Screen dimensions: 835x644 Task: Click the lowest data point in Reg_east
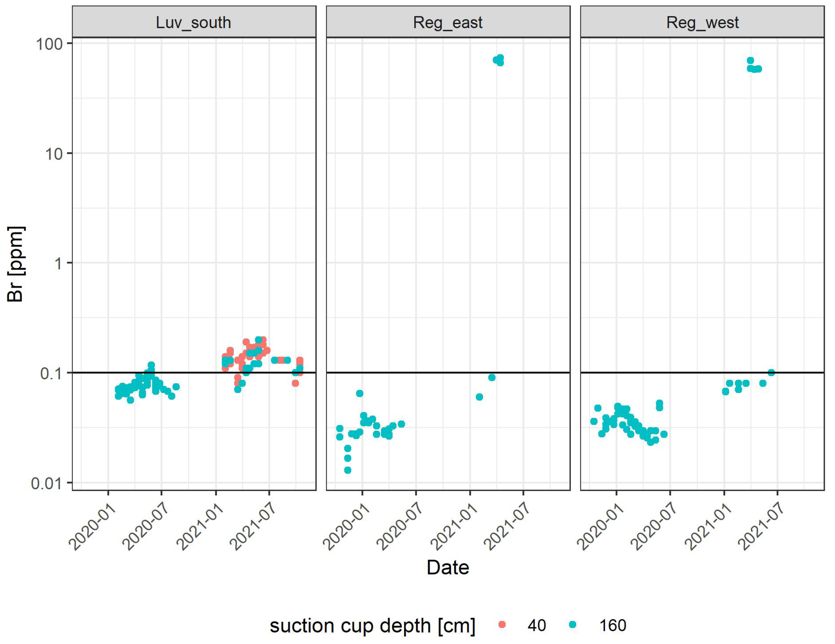(x=348, y=470)
